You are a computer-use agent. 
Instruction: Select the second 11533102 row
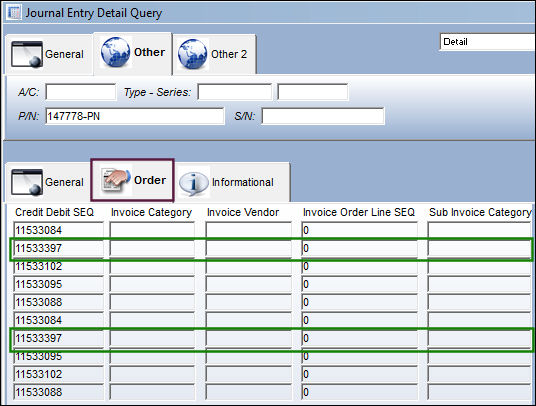[272, 374]
